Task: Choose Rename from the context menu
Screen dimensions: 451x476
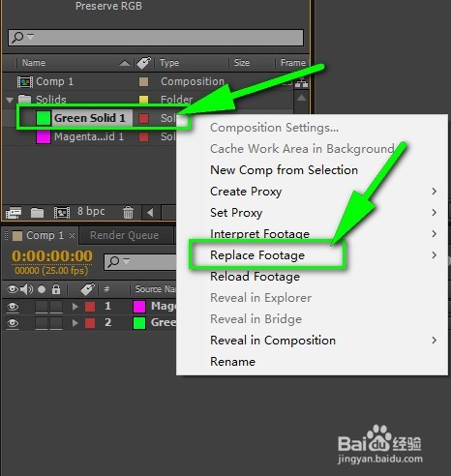Action: [232, 362]
